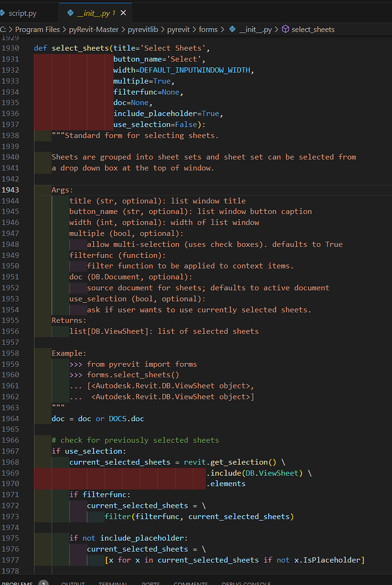Click the Python icon on script.py tab

pyautogui.click(x=2, y=12)
